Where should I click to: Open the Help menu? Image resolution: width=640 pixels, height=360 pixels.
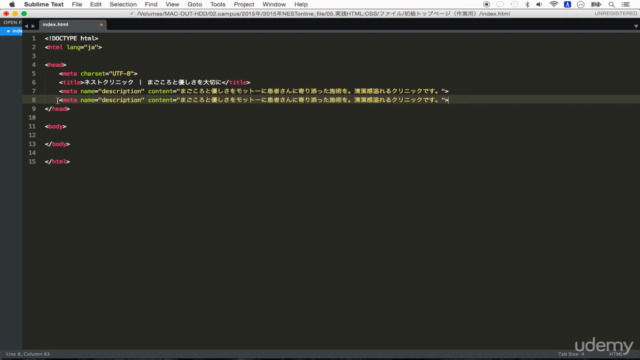pos(301,4)
